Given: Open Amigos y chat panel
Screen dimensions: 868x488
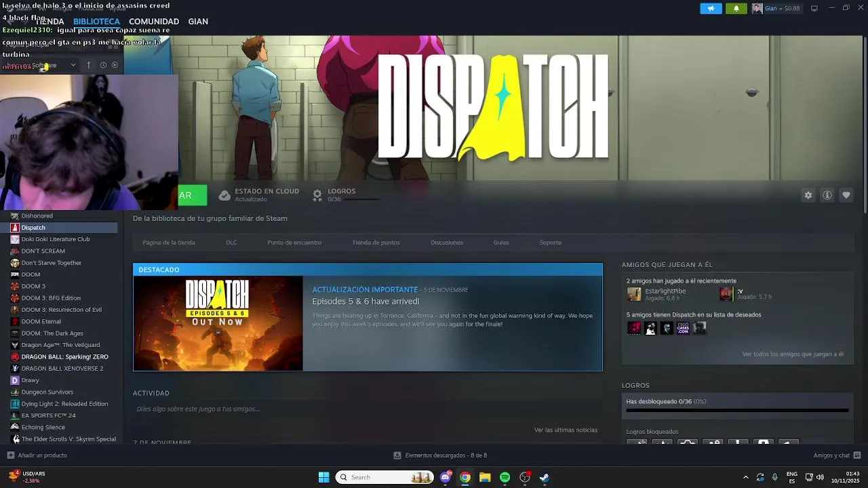Looking at the screenshot, I should point(837,455).
